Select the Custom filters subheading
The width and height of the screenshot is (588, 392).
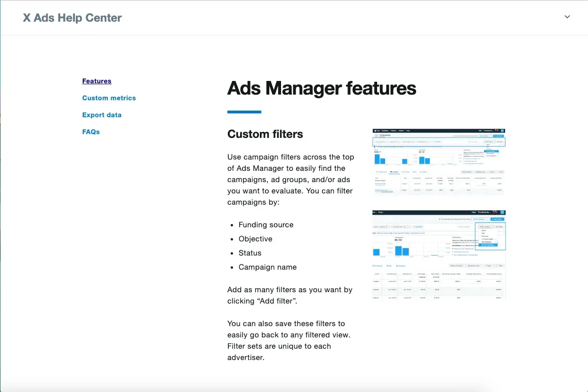point(265,134)
